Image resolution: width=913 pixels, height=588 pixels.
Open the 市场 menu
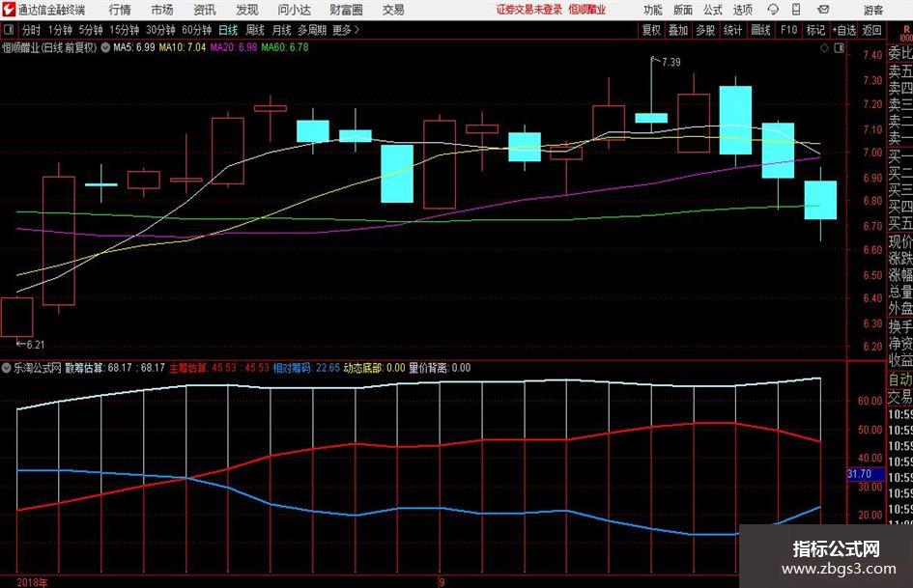(162, 10)
